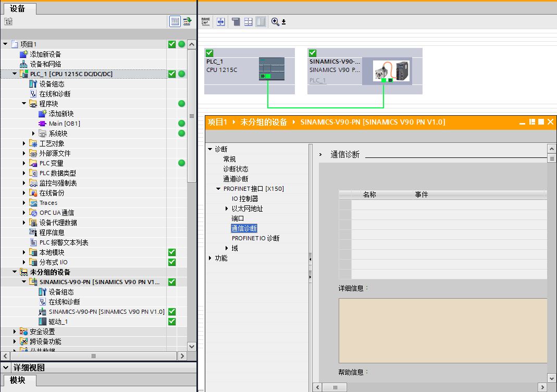This screenshot has width=557, height=392.
Task: Click the 详细信息 text box
Action: (x=442, y=330)
